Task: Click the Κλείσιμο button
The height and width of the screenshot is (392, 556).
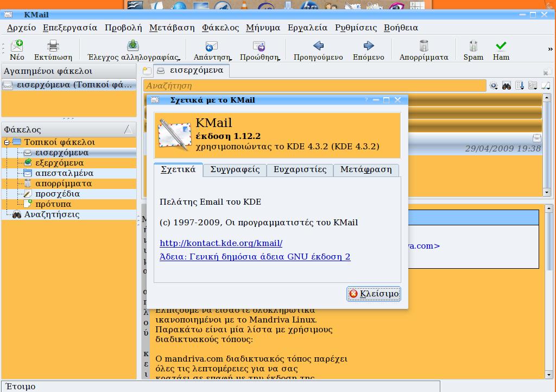Action: pyautogui.click(x=374, y=294)
